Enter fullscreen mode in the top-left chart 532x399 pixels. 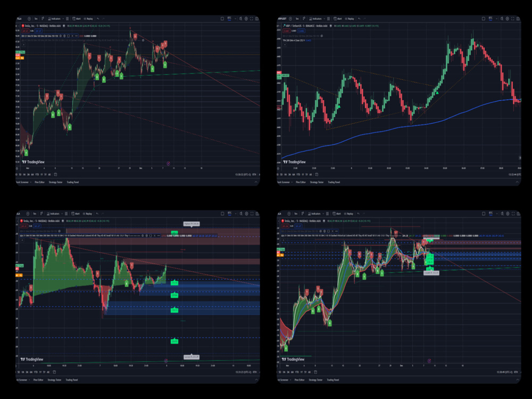pyautogui.click(x=252, y=19)
